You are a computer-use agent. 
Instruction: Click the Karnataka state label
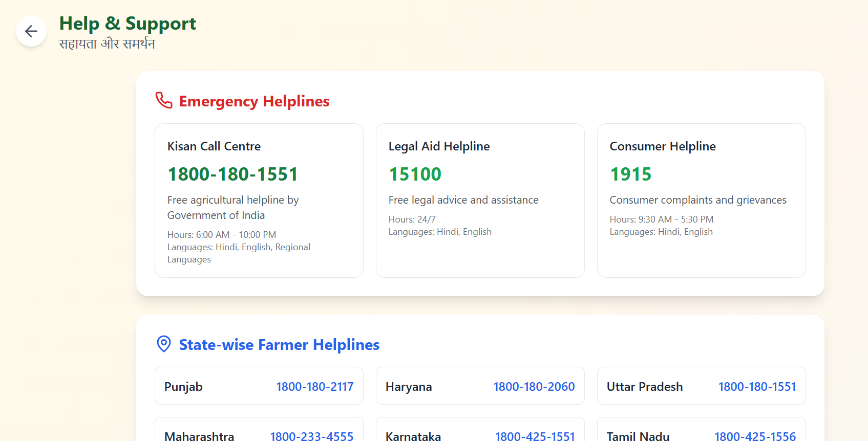[413, 436]
